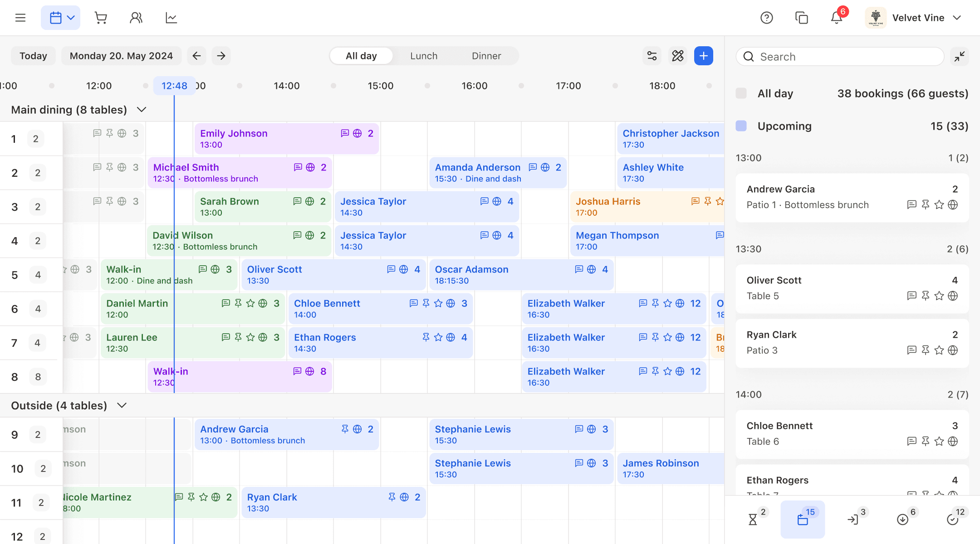Open the guests section icon

pyautogui.click(x=136, y=18)
